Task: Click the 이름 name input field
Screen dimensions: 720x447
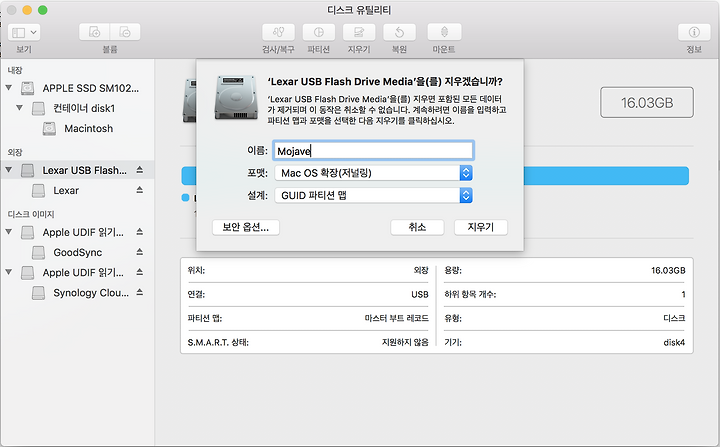Action: point(373,151)
